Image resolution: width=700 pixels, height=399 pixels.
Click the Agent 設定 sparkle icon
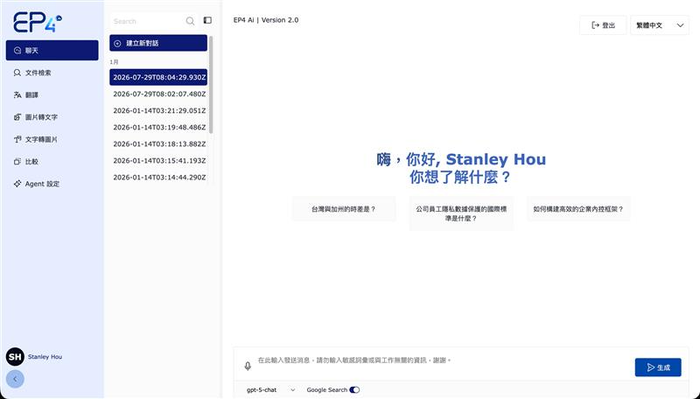(x=17, y=184)
